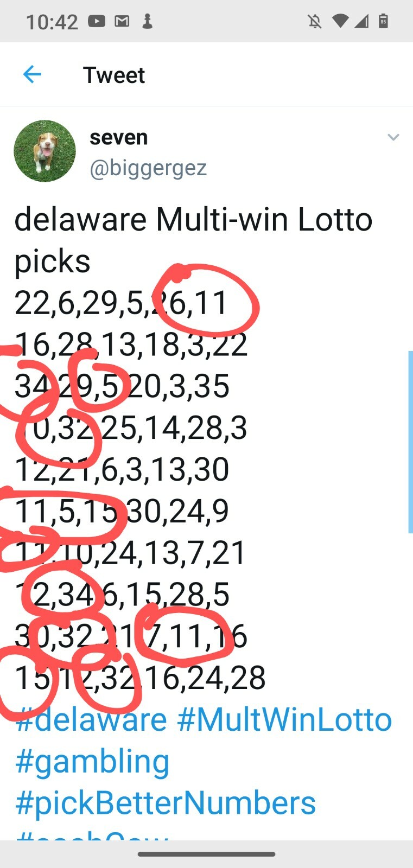Tap the battery indicator icon
Screen dimensions: 413x868
[x=383, y=21]
